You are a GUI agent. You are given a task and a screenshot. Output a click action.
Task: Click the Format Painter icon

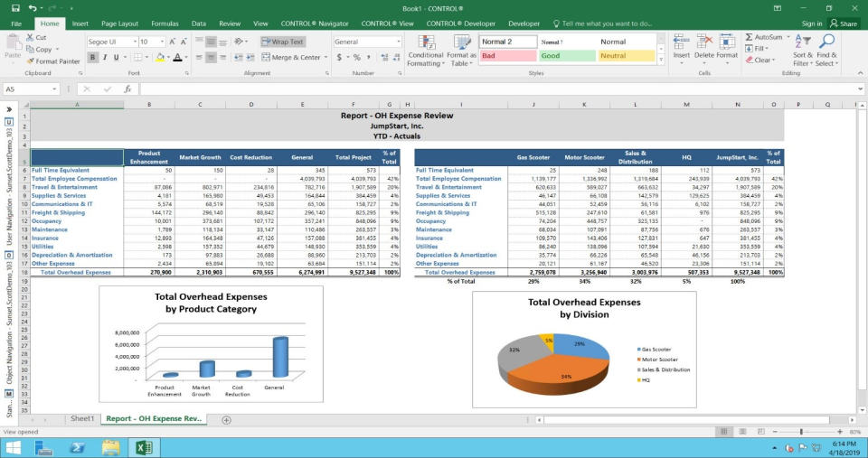pos(30,61)
